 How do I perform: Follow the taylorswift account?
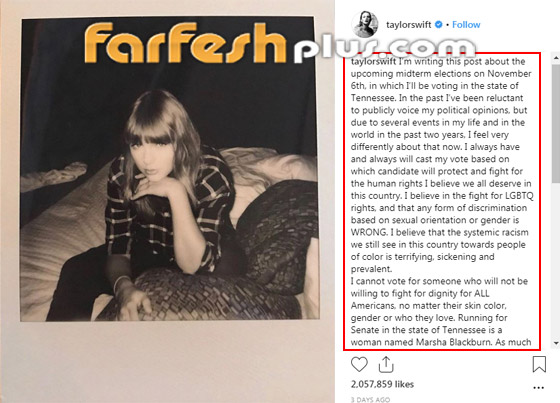click(466, 25)
